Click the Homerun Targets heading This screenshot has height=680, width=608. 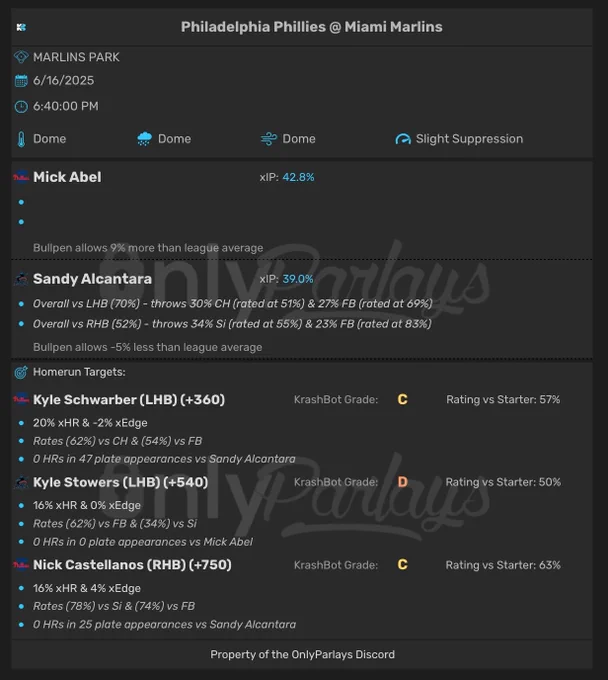(x=79, y=372)
